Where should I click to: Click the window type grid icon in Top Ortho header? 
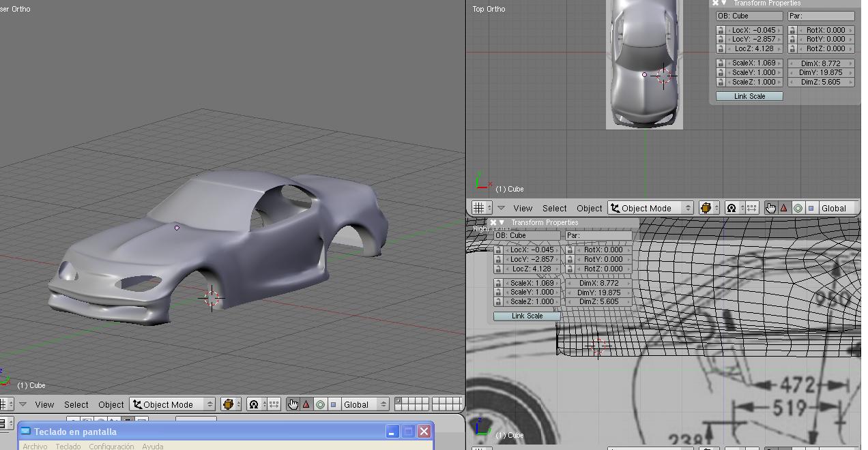point(479,208)
